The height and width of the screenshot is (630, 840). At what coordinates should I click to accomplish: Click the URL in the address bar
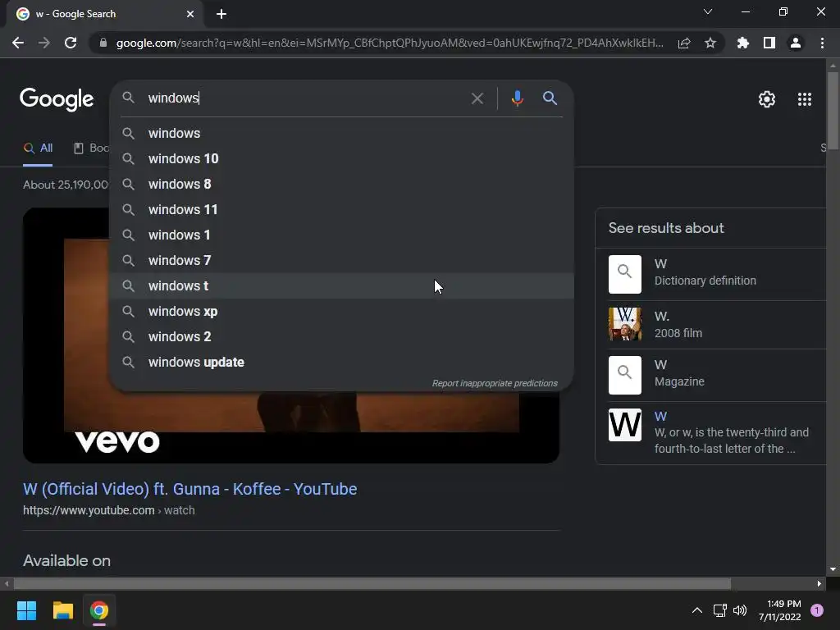pos(390,43)
